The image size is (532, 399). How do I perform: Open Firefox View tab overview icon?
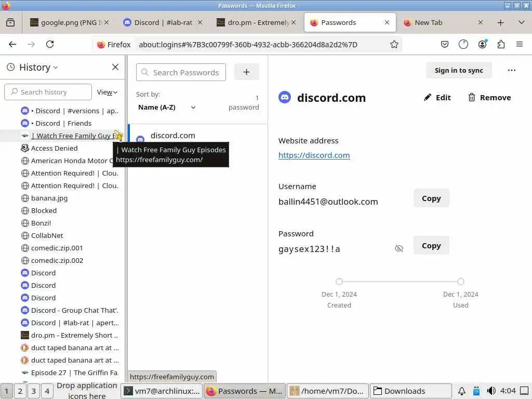click(x=10, y=23)
